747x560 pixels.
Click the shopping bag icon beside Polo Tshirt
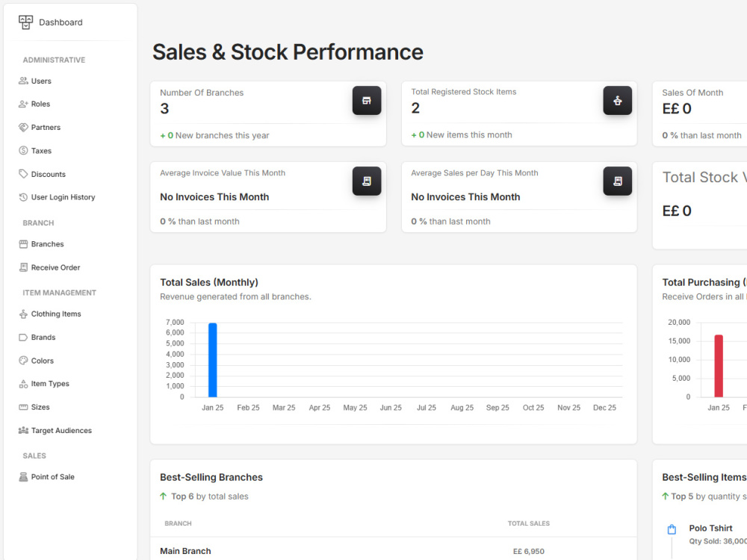pos(672,529)
